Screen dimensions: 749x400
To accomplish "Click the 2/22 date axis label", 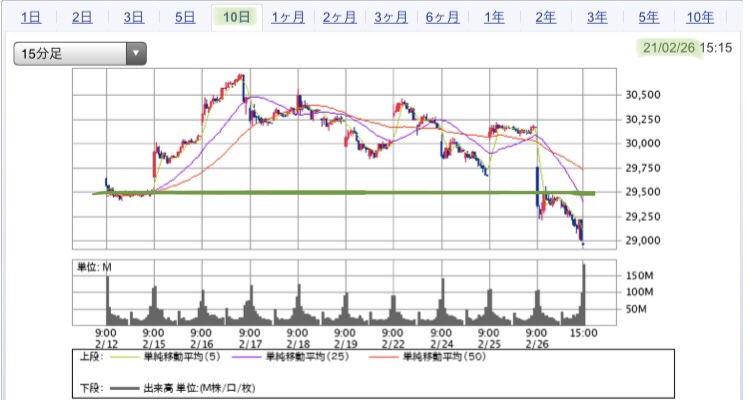I will pyautogui.click(x=393, y=344).
